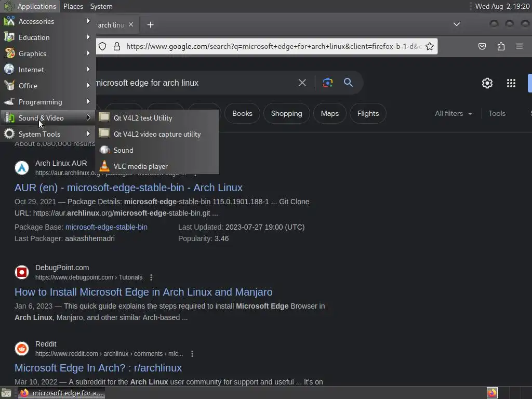Open a new Firefox tab
The image size is (532, 399).
150,25
